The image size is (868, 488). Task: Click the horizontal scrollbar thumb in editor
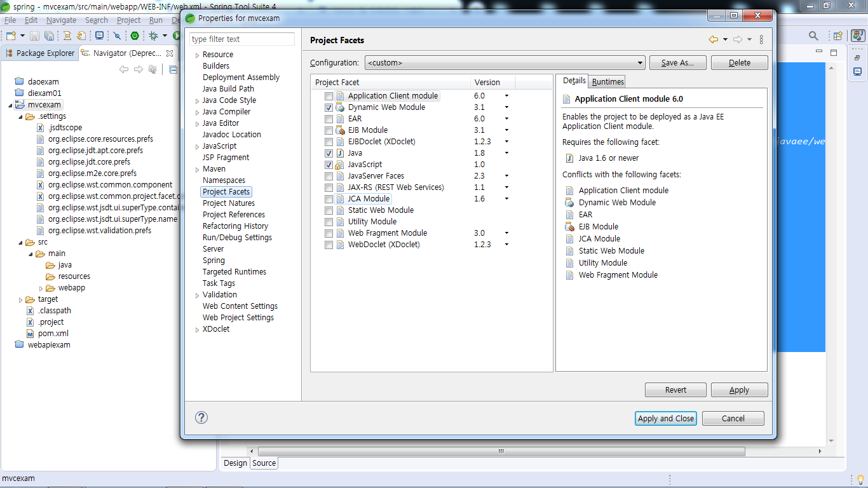click(x=501, y=451)
